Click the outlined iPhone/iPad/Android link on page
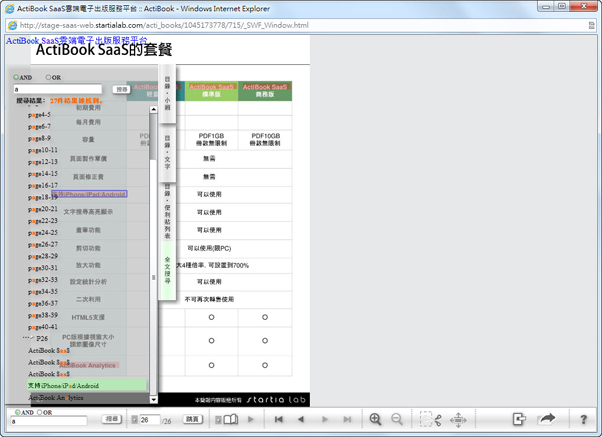The width and height of the screenshot is (602, 437). (x=89, y=194)
